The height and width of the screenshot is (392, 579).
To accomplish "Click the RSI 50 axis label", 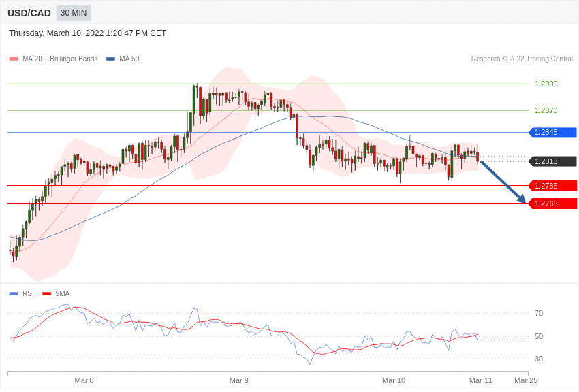I will pos(539,336).
